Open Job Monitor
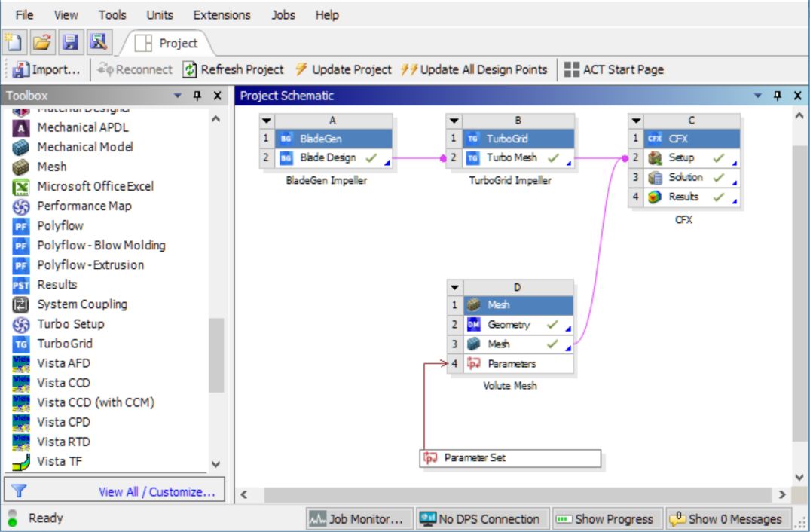This screenshot has height=532, width=810. tap(359, 518)
